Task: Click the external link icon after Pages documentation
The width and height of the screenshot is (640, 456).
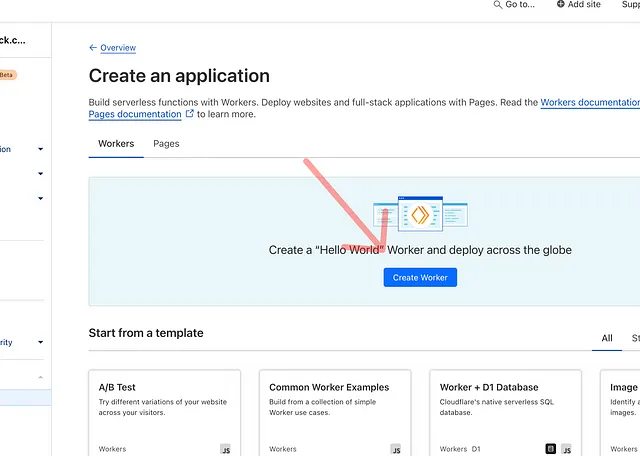Action: (x=189, y=113)
